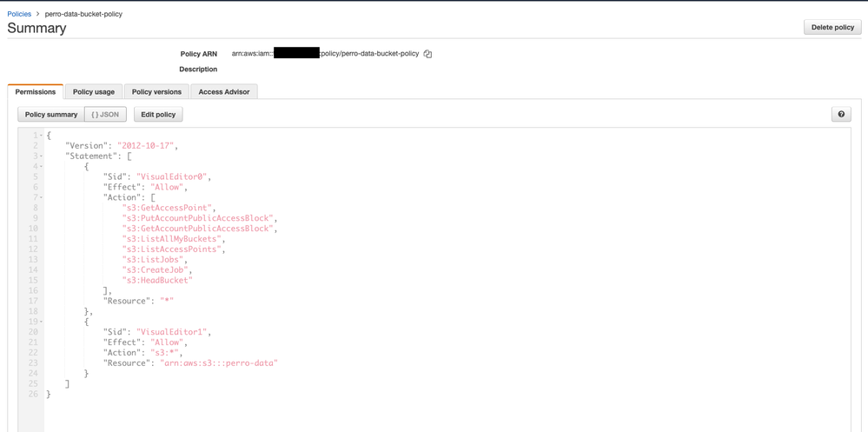Go to Policies breadcrumb link
The image size is (868, 432).
coord(19,14)
